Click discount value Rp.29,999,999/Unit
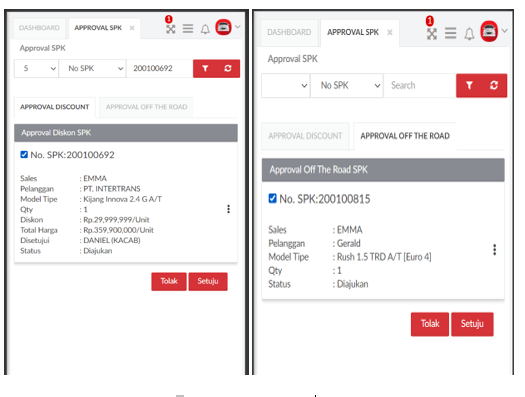This screenshot has height=397, width=525. pos(116,220)
